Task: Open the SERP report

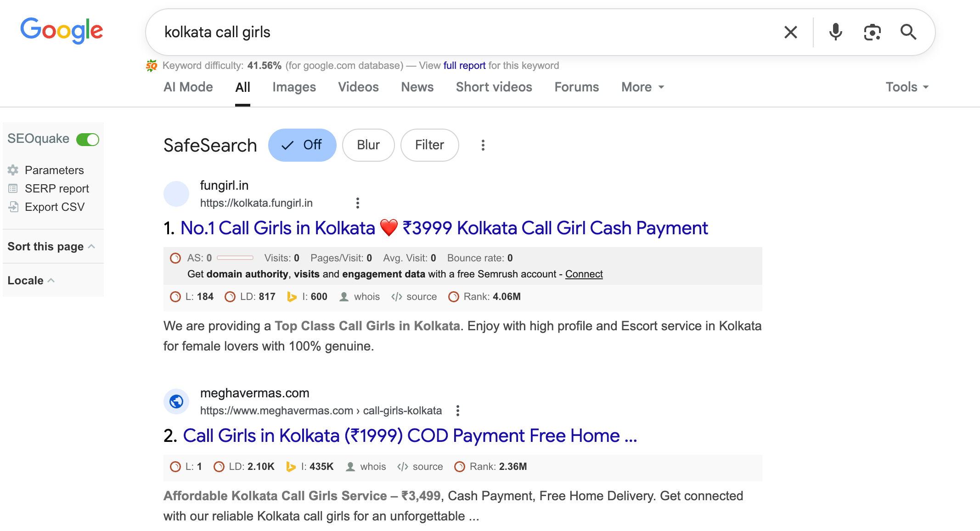Action: point(57,189)
